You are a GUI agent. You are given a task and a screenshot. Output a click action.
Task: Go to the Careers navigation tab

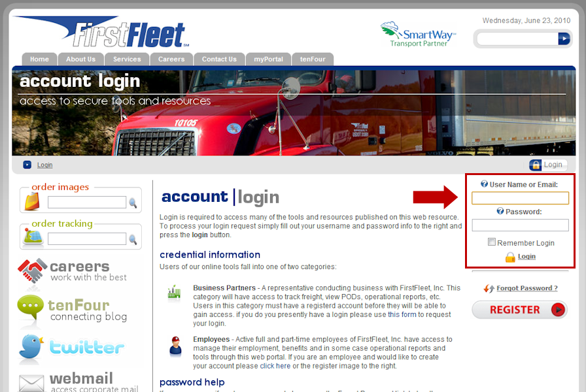pos(171,59)
